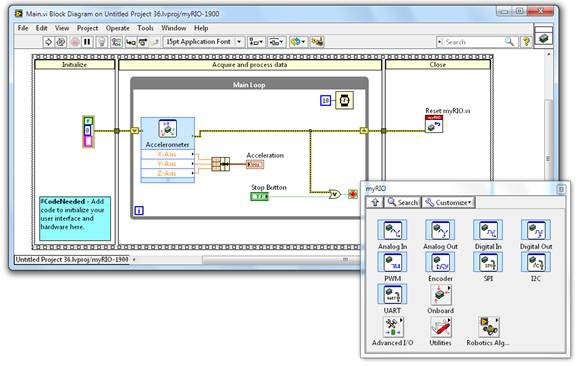Expand the Customize dropdown in myRIO palette
The width and height of the screenshot is (577, 366).
pyautogui.click(x=448, y=203)
